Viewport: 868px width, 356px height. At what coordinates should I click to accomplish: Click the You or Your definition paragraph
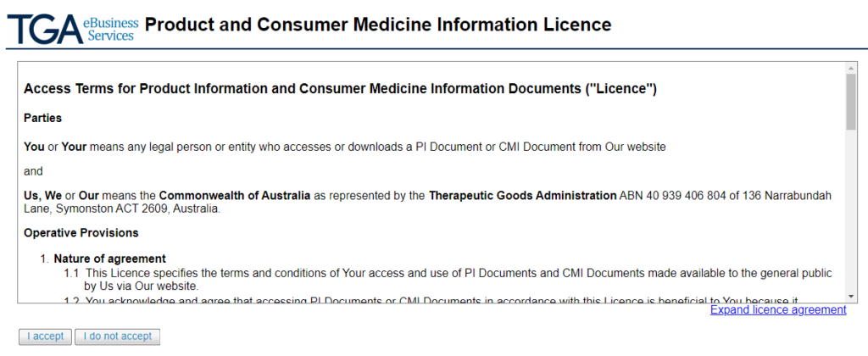(344, 147)
